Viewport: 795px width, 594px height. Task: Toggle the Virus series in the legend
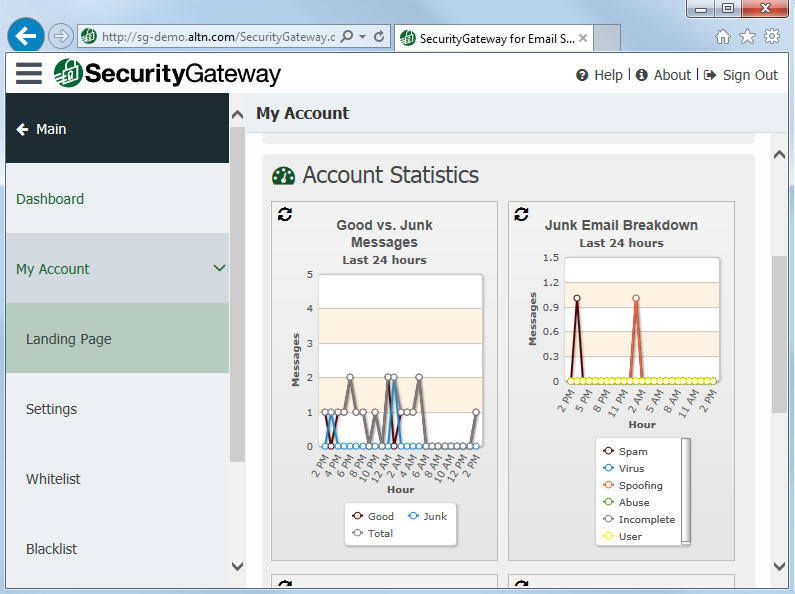[624, 468]
